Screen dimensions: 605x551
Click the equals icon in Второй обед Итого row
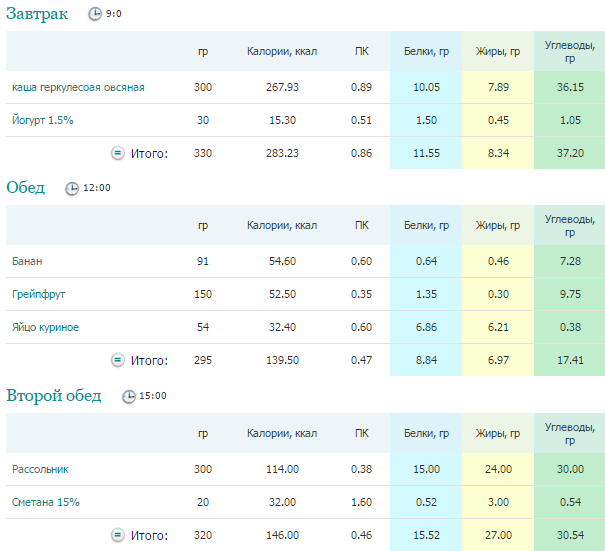117,535
